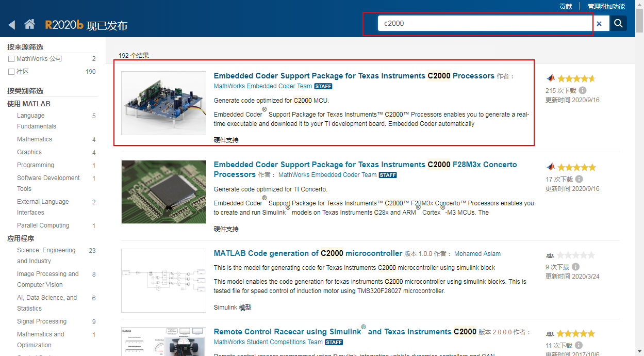Filter by Graphics category
The image size is (644, 356).
[x=29, y=152]
